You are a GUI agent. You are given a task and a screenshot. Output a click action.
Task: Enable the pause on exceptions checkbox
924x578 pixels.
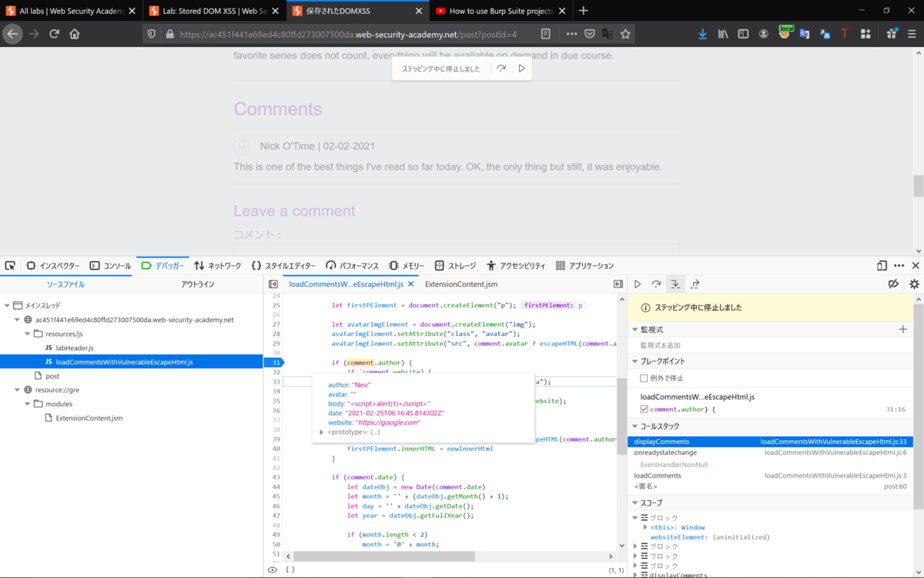tap(644, 378)
